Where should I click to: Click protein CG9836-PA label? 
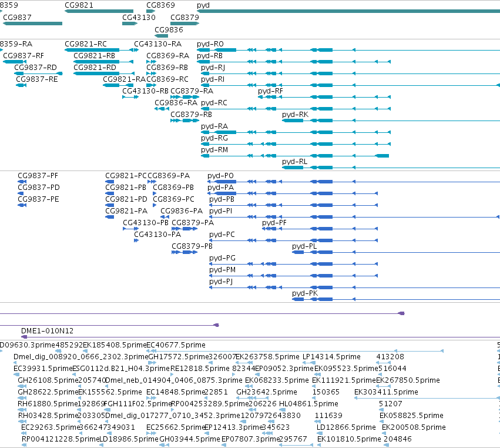click(x=182, y=211)
